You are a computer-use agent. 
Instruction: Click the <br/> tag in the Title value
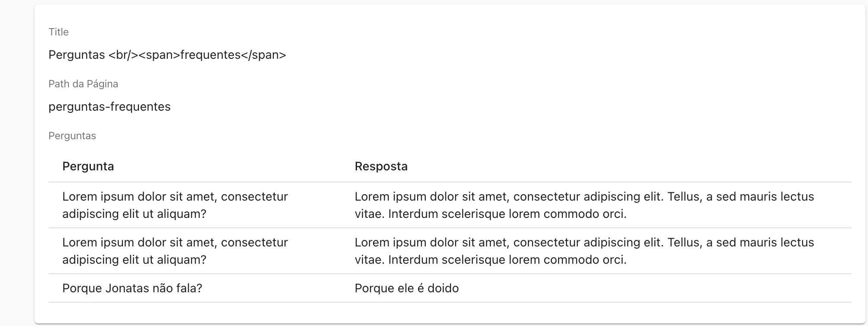click(x=123, y=55)
